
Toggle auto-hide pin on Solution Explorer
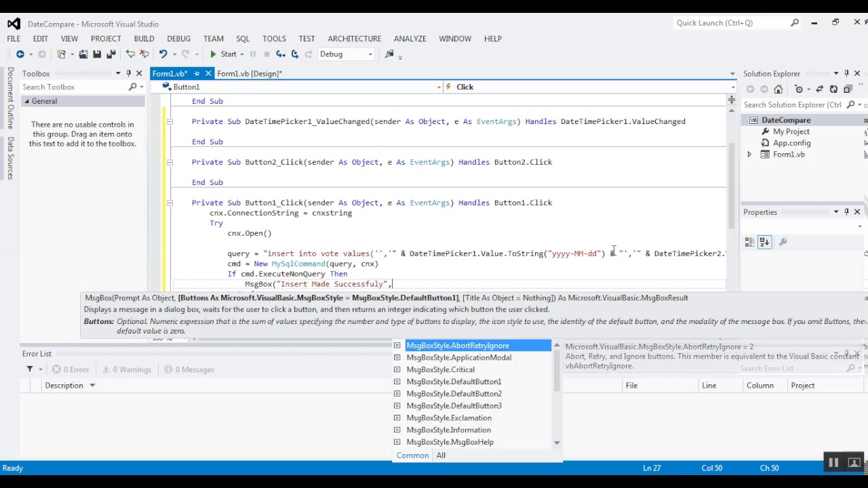[846, 73]
